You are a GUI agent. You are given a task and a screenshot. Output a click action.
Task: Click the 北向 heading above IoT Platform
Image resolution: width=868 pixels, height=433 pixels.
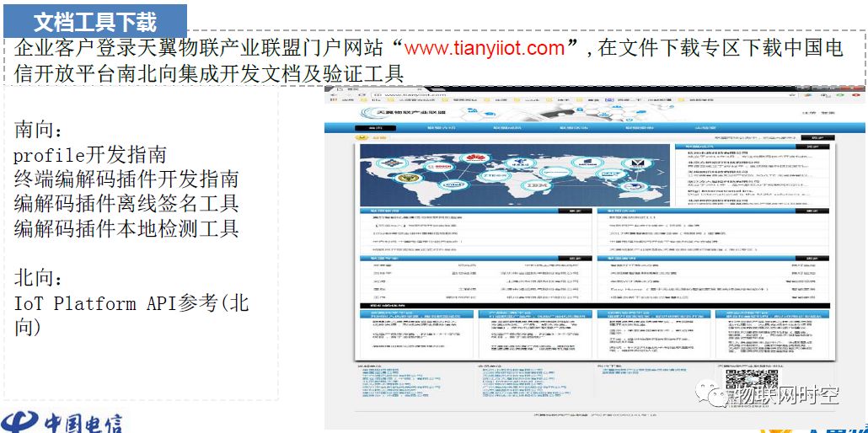[x=38, y=278]
